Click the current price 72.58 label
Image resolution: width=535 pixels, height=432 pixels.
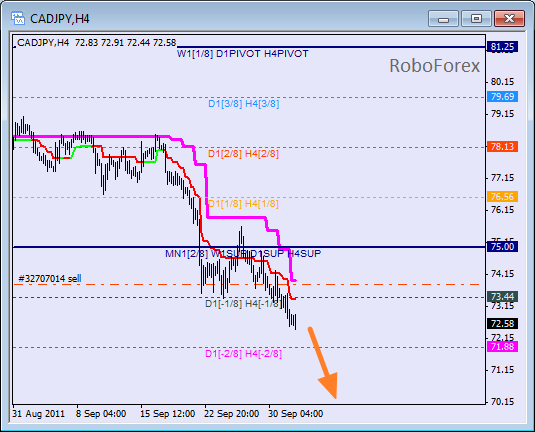[x=502, y=323]
